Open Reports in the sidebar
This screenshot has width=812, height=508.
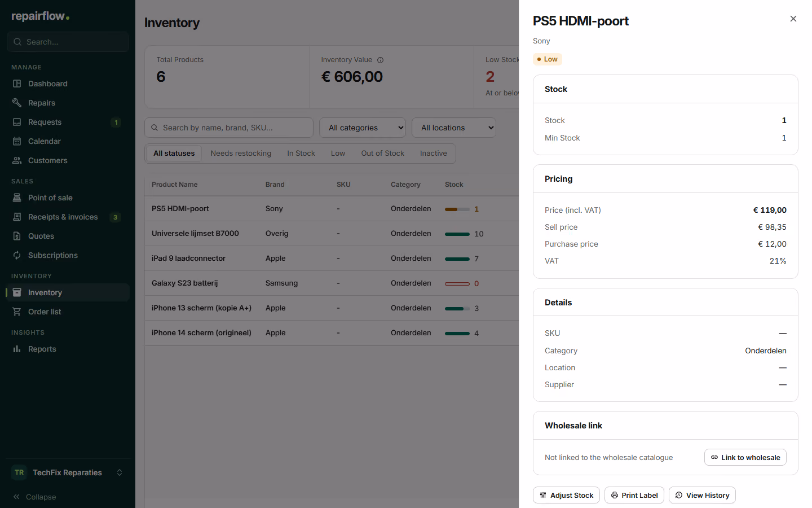point(68,349)
